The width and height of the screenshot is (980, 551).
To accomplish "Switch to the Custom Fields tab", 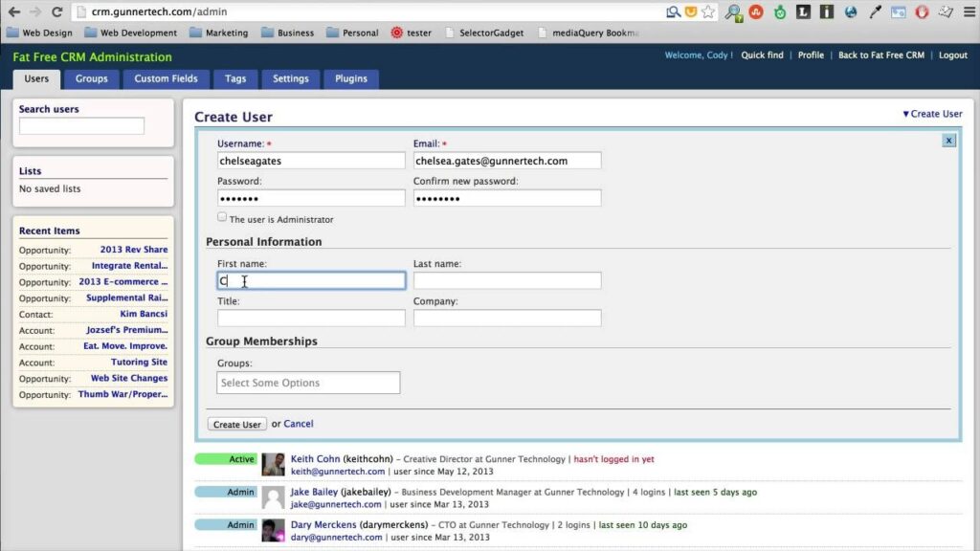I will 166,78.
